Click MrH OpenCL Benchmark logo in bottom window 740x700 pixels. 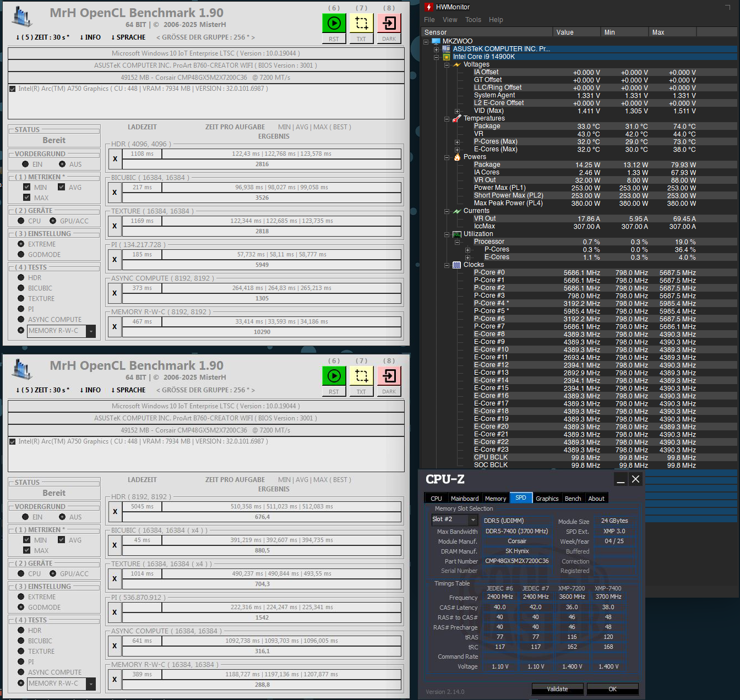tap(22, 370)
